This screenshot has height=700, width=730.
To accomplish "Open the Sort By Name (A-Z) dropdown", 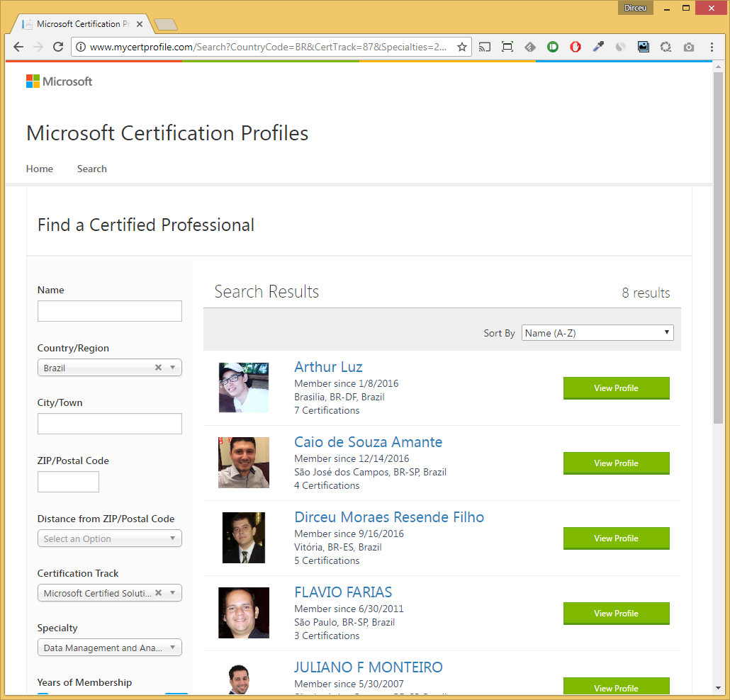I will tap(597, 333).
